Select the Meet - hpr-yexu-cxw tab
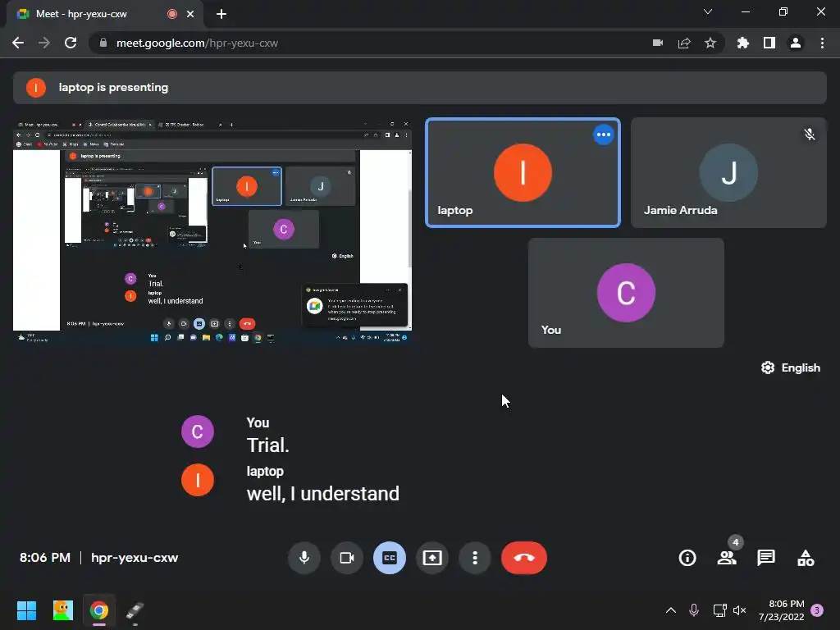 click(104, 14)
